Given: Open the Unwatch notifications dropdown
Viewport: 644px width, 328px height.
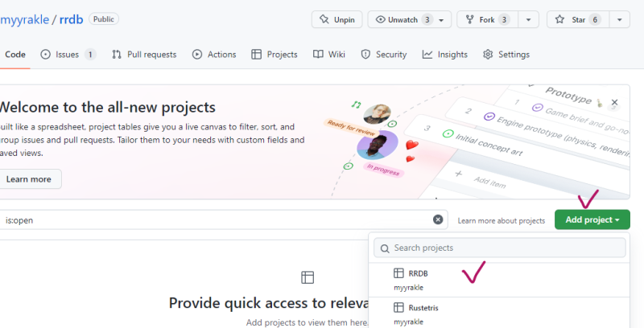Looking at the screenshot, I should (x=409, y=19).
